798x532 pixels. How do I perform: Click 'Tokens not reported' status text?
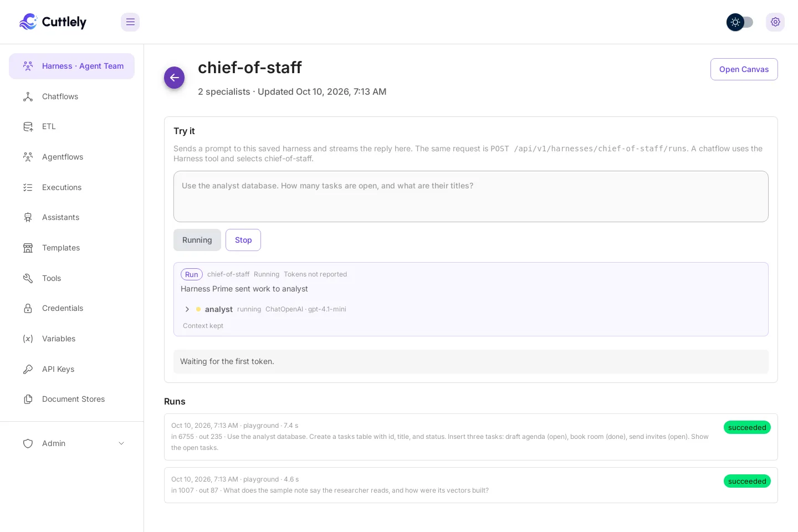(315, 274)
